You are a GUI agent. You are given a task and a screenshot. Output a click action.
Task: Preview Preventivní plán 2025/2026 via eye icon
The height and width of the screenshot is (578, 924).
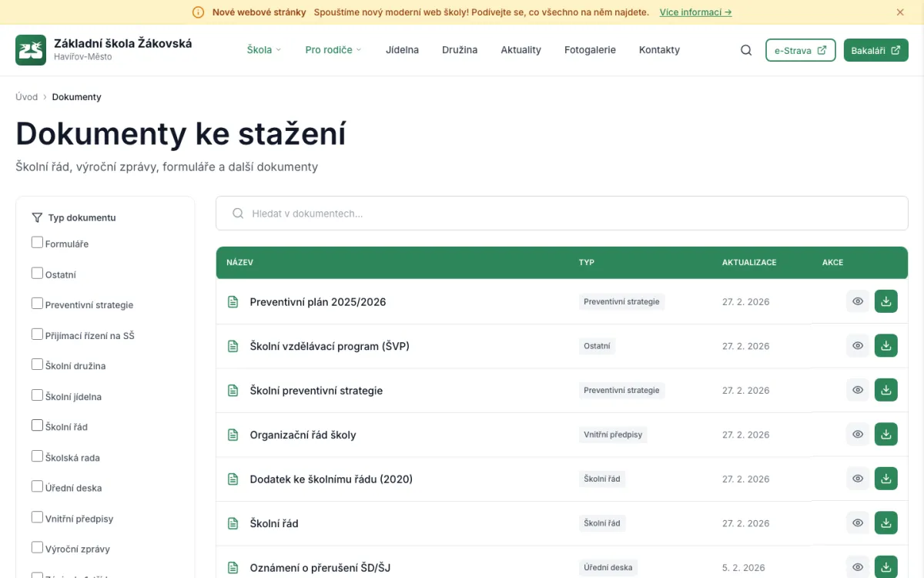pyautogui.click(x=857, y=301)
